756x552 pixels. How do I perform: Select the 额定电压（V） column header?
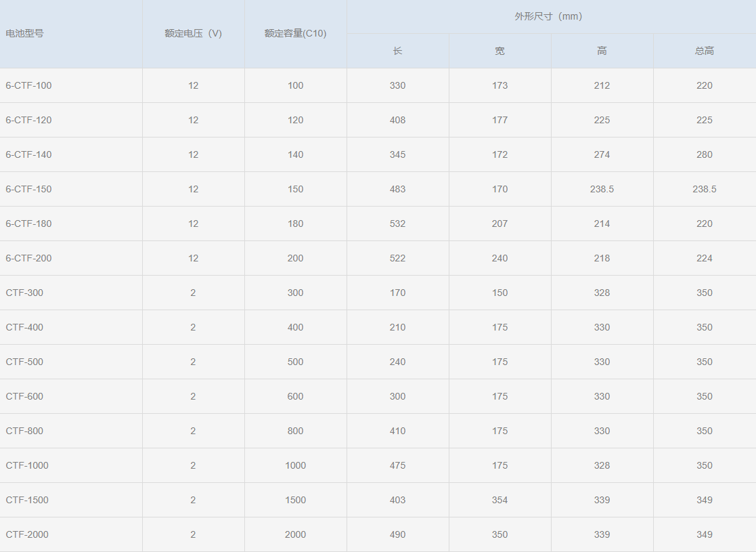click(x=193, y=33)
